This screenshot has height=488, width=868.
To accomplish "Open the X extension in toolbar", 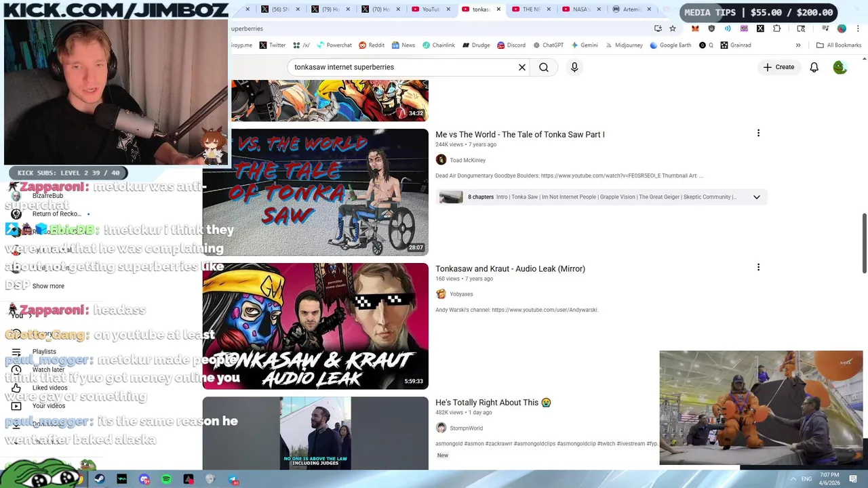I will pos(760,28).
